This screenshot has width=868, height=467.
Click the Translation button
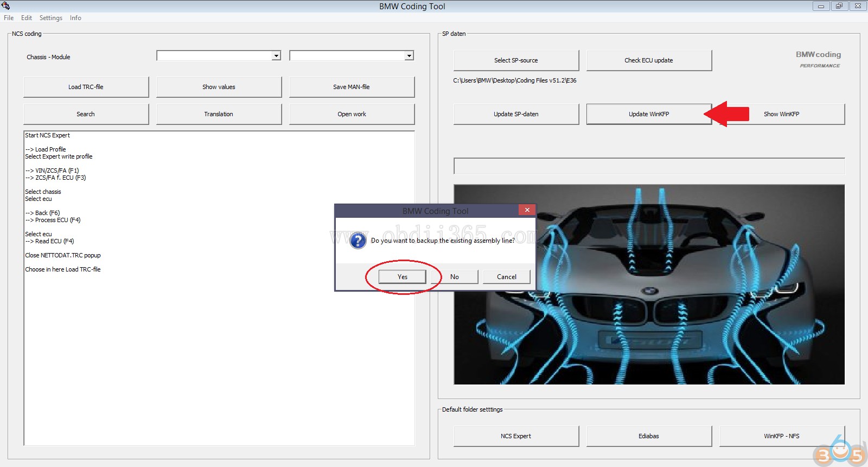219,114
